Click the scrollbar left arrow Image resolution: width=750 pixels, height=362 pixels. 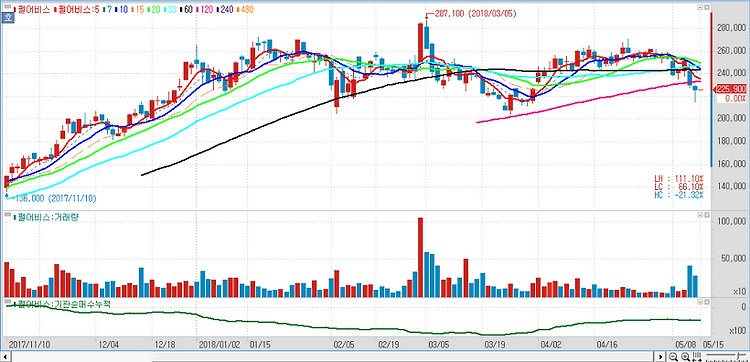[7, 357]
